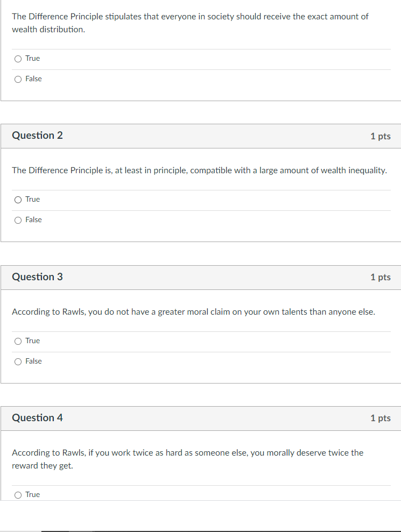Click the 1 pts label on Question 3

381,277
